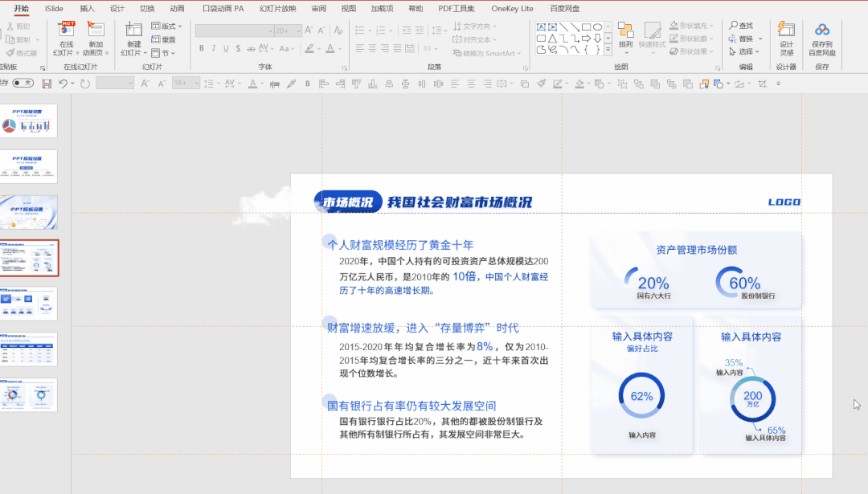868x494 pixels.
Task: Switch to the 开始 Home tab
Action: coord(22,8)
